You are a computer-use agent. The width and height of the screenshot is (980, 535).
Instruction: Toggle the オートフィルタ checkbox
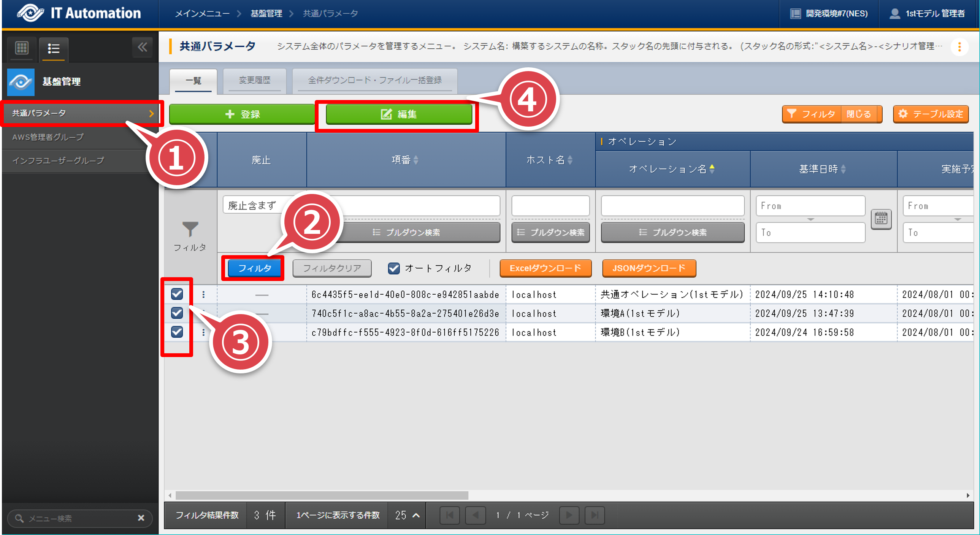click(x=394, y=268)
